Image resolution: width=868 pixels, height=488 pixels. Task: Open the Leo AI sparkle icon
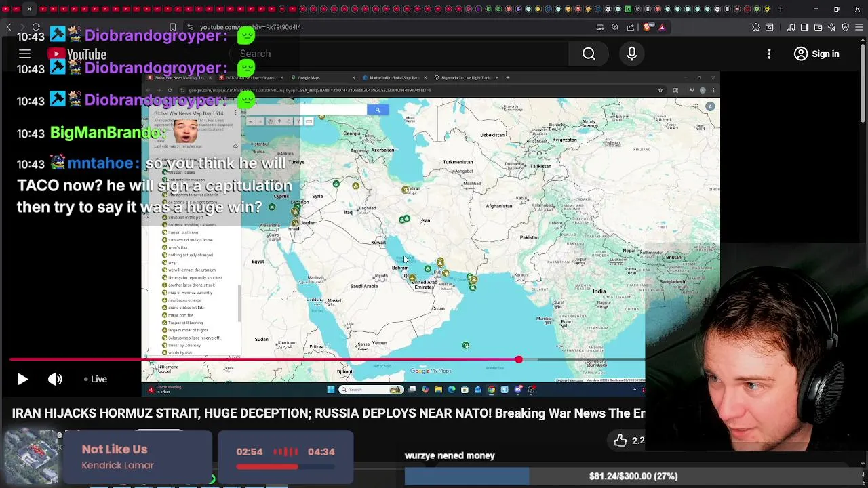pyautogui.click(x=832, y=27)
